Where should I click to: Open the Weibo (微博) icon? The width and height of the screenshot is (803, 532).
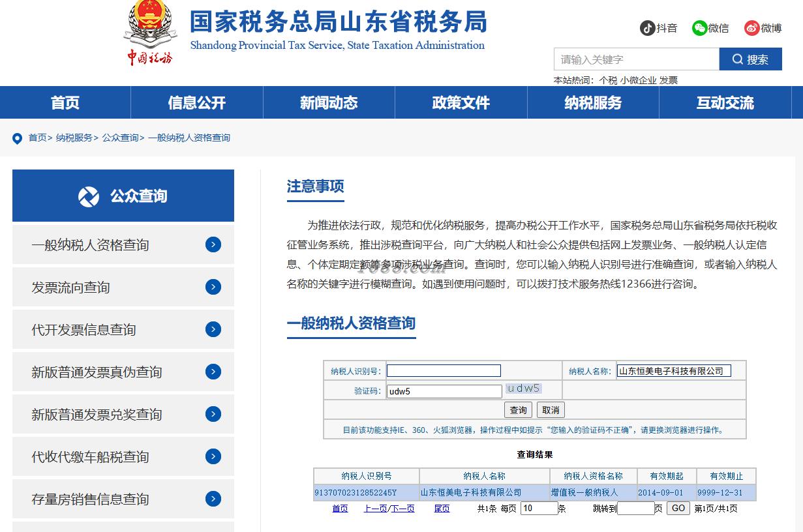click(x=751, y=28)
